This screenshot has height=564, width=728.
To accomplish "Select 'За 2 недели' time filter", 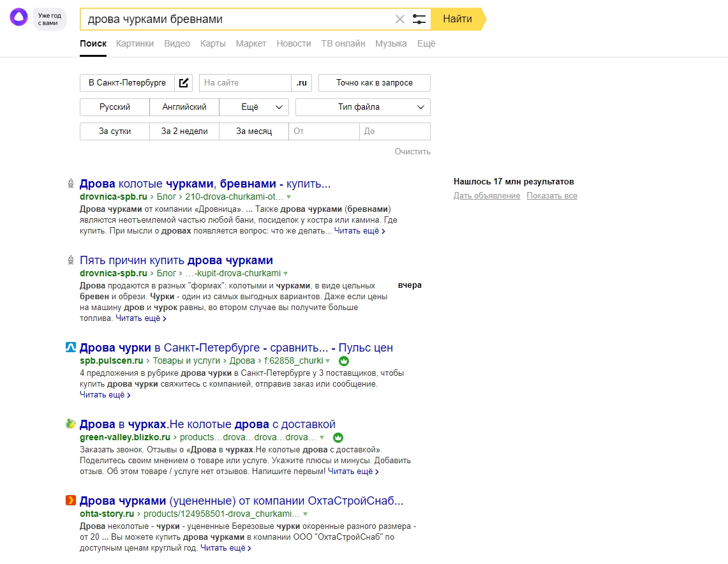I will click(x=184, y=131).
